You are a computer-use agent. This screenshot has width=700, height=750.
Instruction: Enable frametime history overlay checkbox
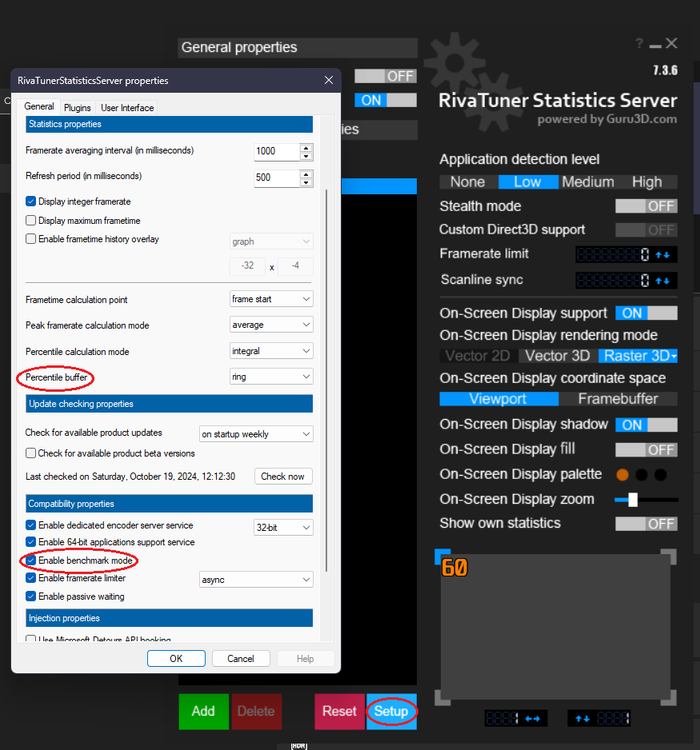pos(30,239)
